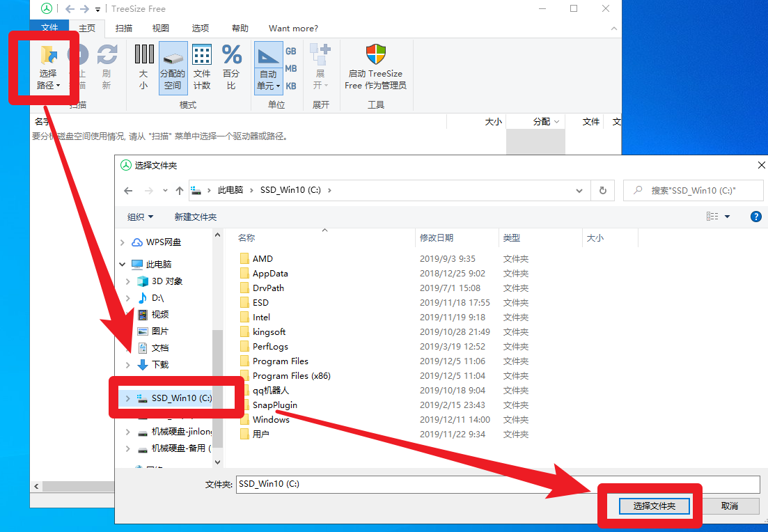Image resolution: width=768 pixels, height=532 pixels.
Task: Open the Expand tree dropdown
Action: point(320,67)
